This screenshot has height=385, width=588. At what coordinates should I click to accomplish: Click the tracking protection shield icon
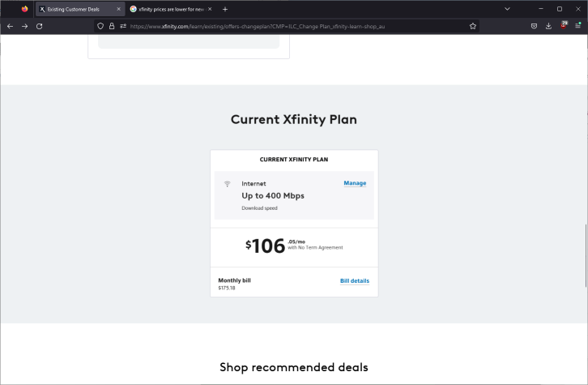[x=100, y=26]
